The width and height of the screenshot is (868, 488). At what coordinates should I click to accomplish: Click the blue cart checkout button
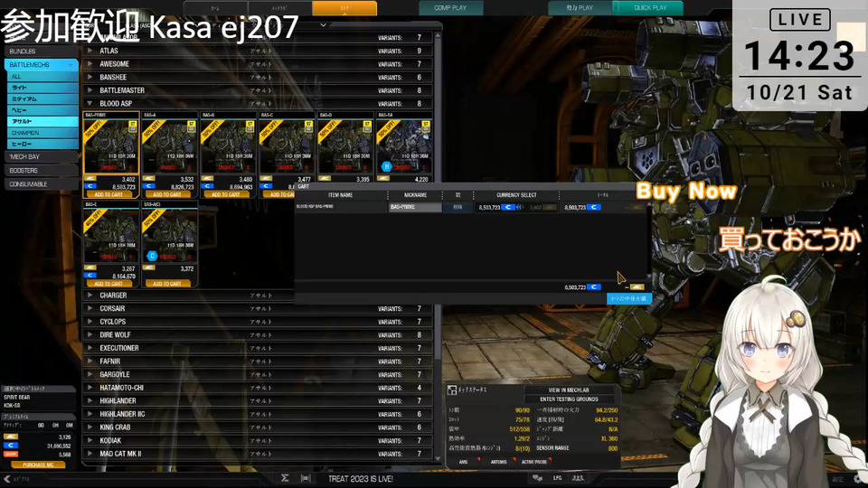tap(629, 298)
